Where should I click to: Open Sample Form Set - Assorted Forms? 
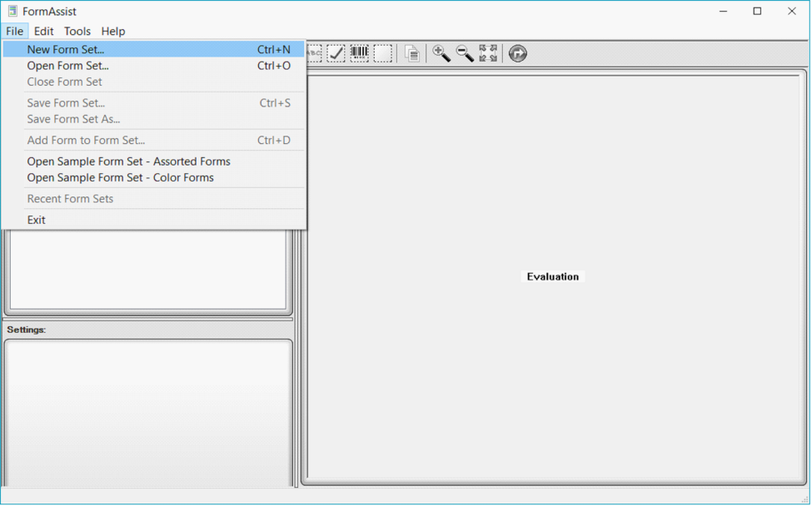coord(128,161)
